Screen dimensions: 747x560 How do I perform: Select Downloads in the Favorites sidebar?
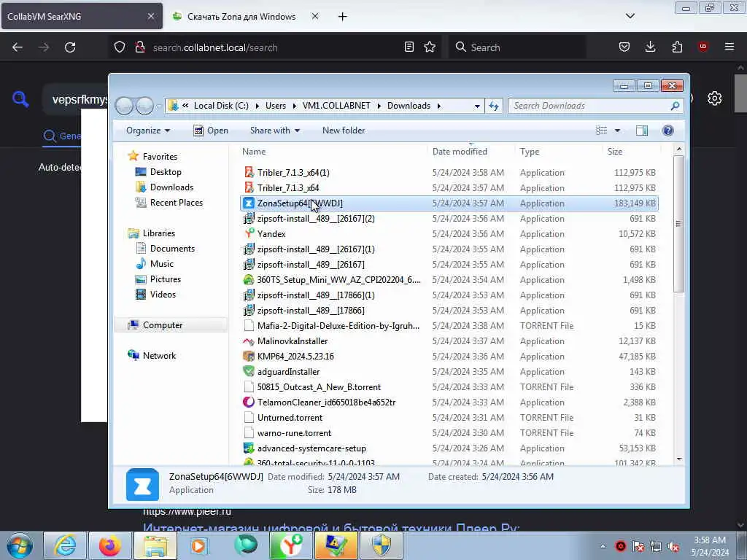click(171, 187)
